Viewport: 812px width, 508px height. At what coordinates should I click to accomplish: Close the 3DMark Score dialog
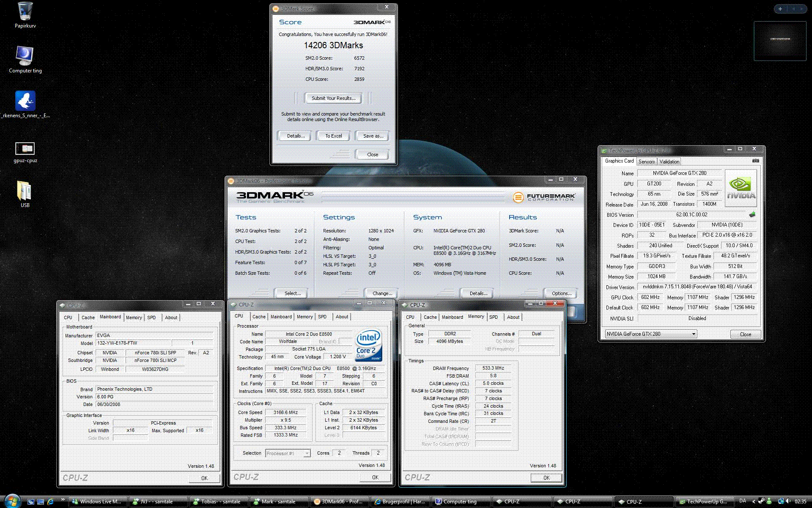[373, 155]
